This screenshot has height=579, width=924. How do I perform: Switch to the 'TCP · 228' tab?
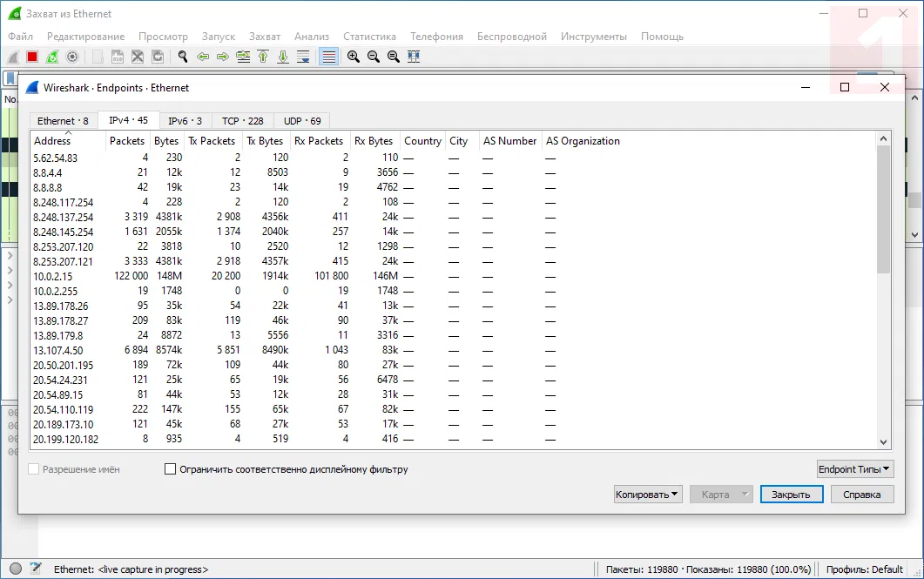tap(243, 121)
